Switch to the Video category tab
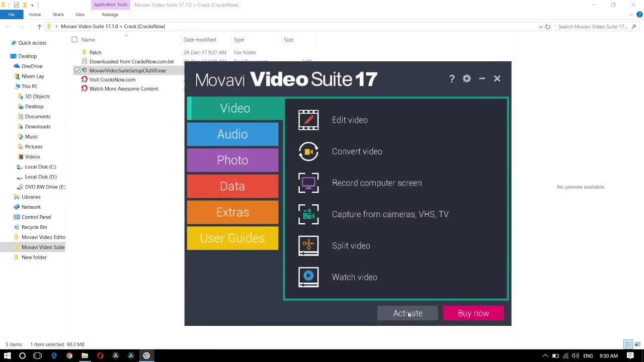Viewport: 644px width, 362px height. coord(235,108)
